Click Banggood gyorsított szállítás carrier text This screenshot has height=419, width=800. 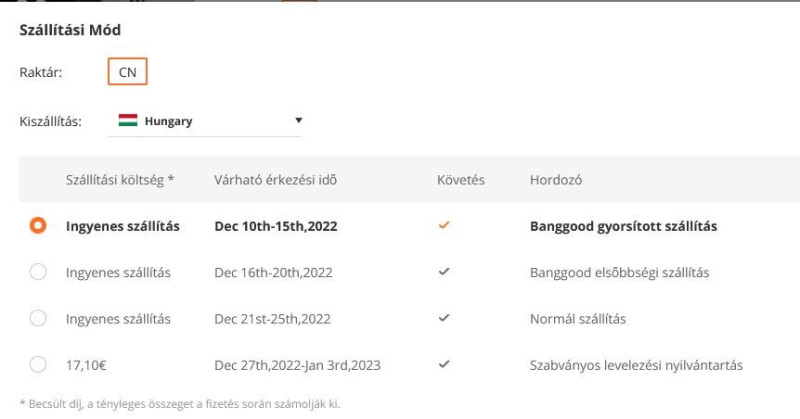point(623,226)
